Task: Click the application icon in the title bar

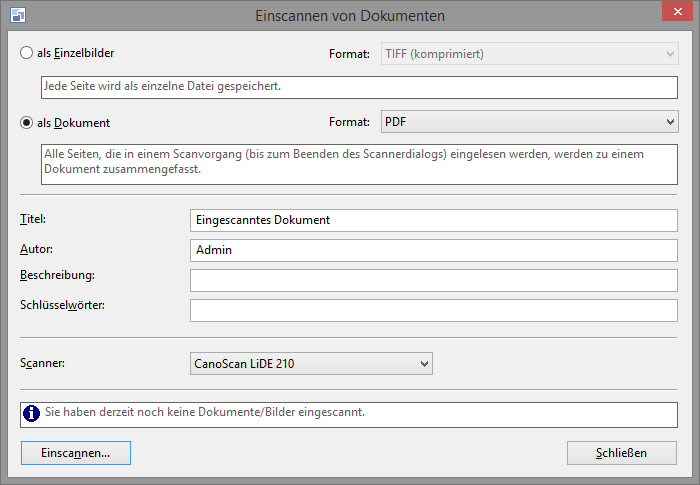Action: coord(17,16)
